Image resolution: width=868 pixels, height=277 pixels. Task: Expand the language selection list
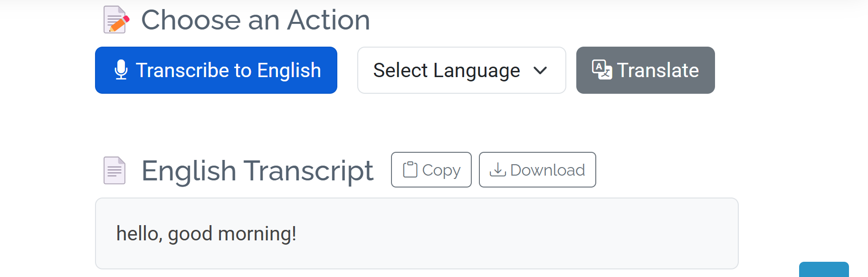[x=461, y=70]
